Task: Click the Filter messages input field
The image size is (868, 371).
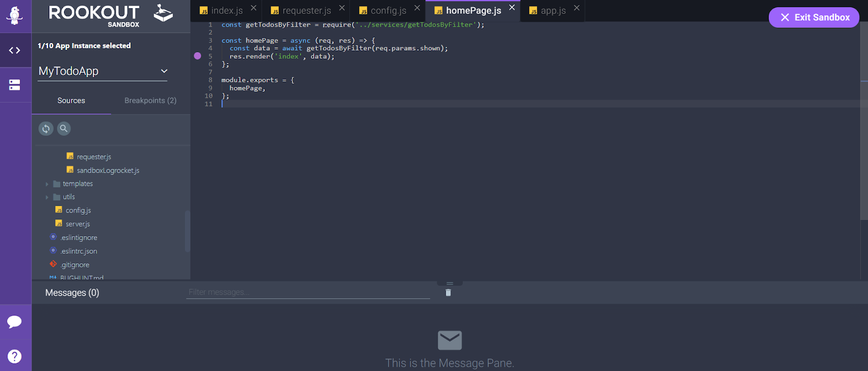Action: tap(308, 292)
